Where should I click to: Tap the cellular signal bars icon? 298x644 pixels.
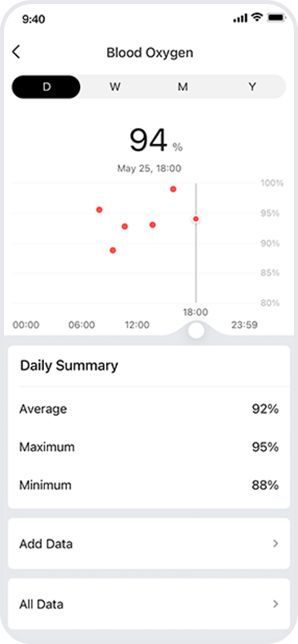click(240, 18)
